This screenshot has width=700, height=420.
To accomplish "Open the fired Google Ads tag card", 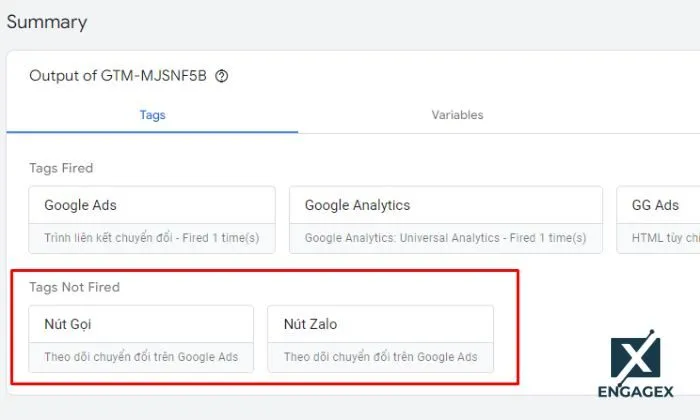I will click(151, 219).
